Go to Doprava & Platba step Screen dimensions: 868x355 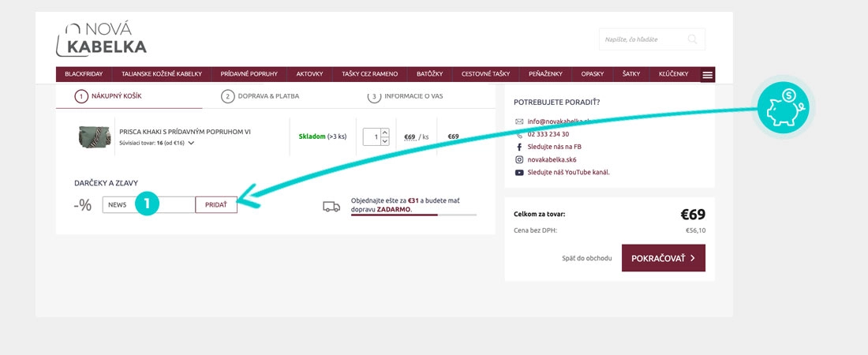click(x=260, y=96)
